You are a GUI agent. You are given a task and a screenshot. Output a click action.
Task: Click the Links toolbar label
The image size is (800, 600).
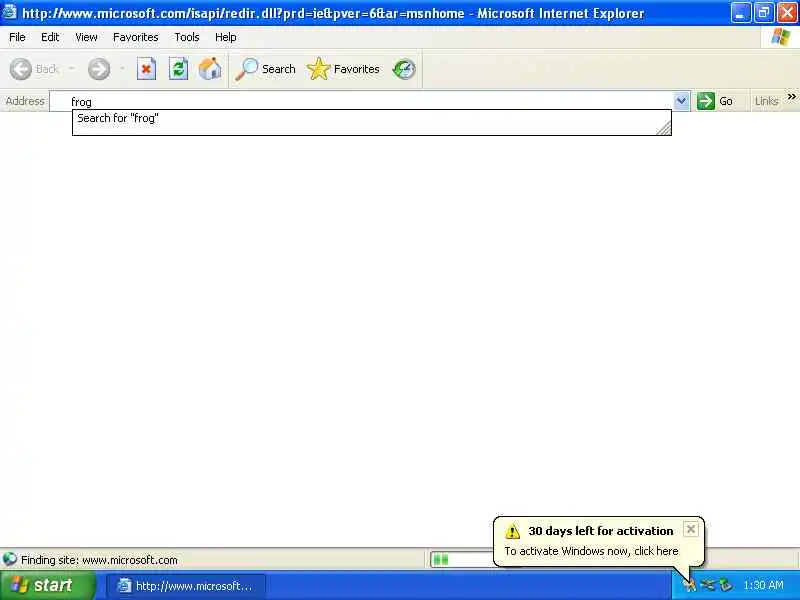[x=766, y=101]
